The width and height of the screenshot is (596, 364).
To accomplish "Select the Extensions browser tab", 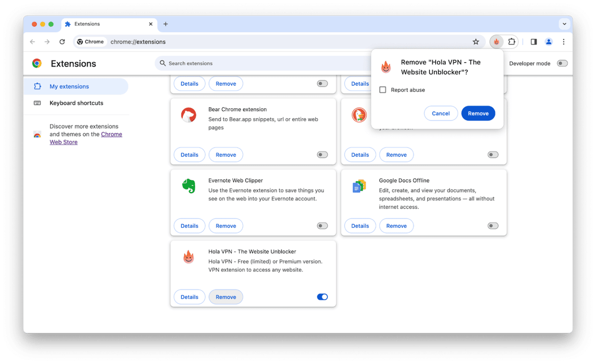I will click(109, 24).
